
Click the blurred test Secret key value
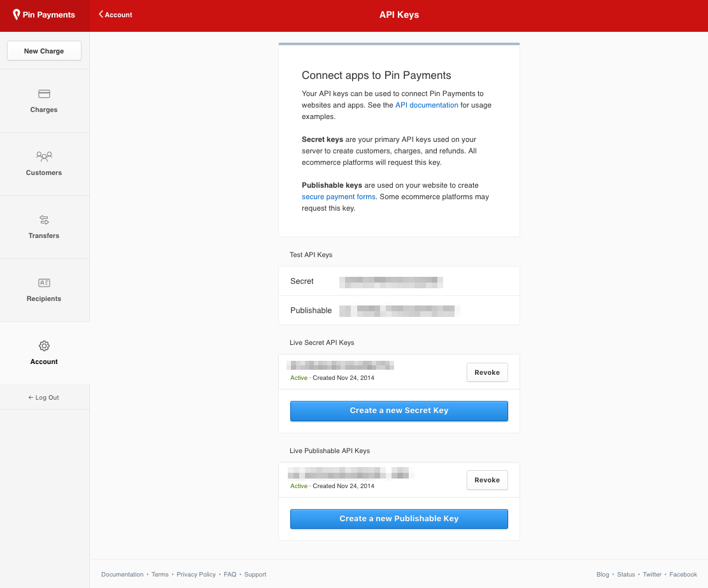click(x=391, y=282)
